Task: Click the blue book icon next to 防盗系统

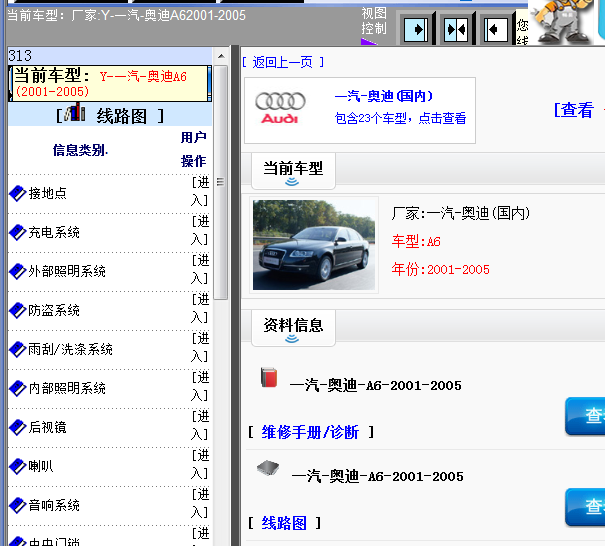Action: coord(17,310)
